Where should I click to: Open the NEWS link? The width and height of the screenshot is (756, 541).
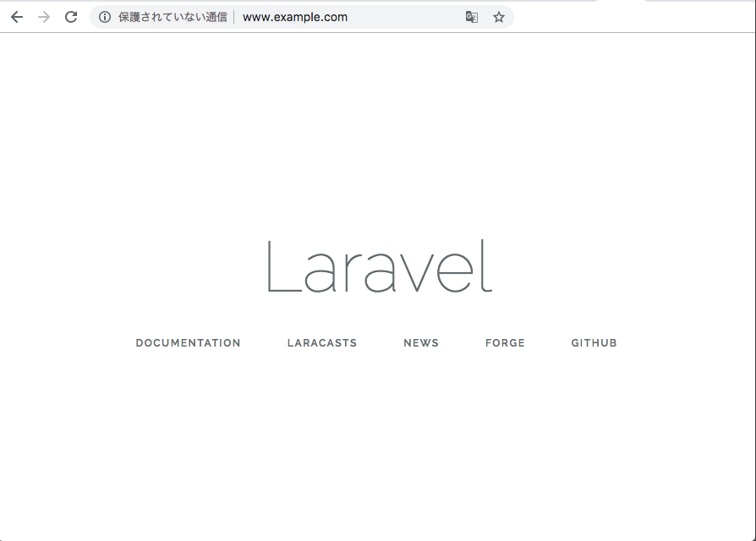coord(421,342)
